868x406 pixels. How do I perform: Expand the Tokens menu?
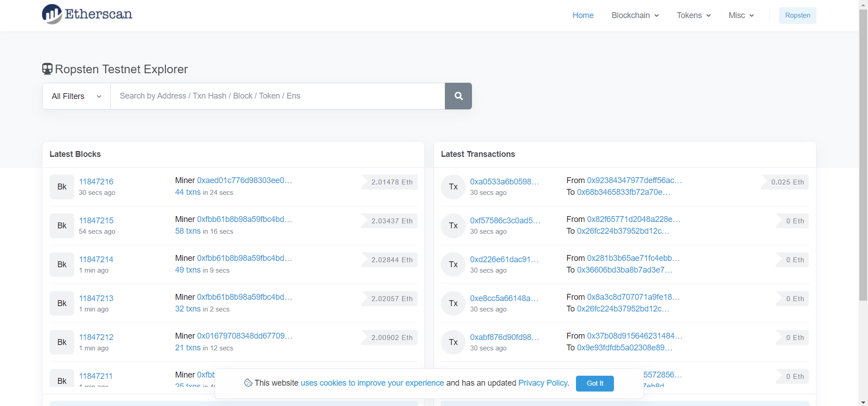693,15
